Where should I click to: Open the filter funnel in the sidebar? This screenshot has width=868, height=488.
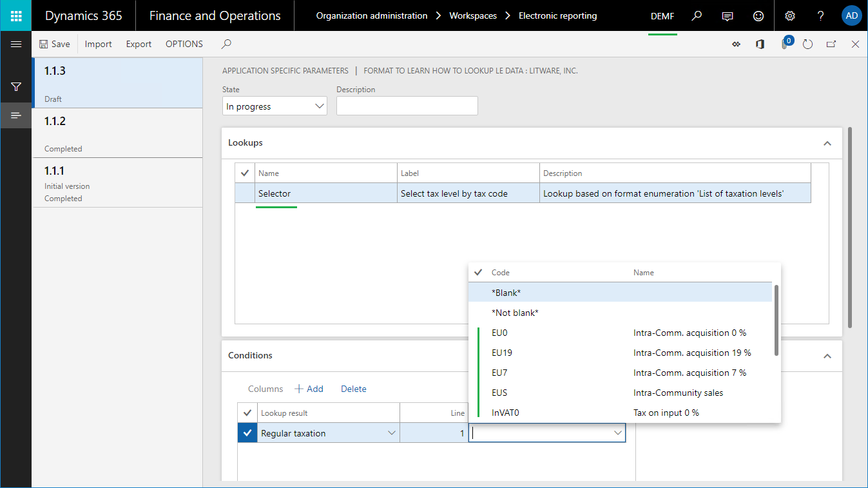coord(15,86)
